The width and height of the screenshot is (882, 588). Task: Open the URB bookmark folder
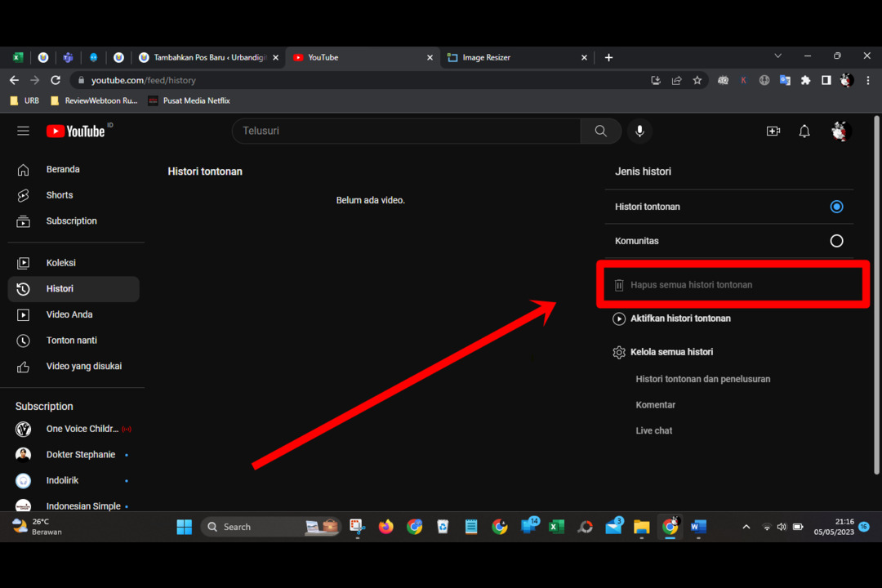[24, 100]
